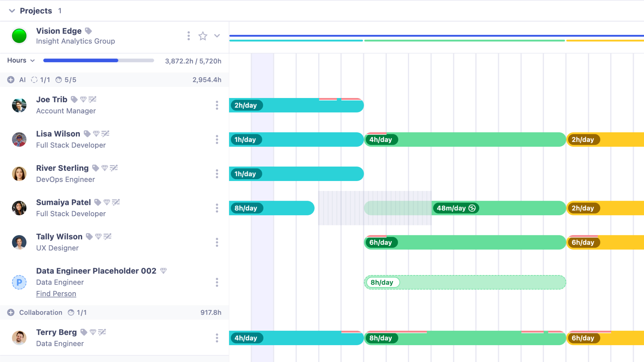Screen dimensions: 644x362
Task: Click the edit-lines icon next to Joe Trib
Action: [x=92, y=99]
